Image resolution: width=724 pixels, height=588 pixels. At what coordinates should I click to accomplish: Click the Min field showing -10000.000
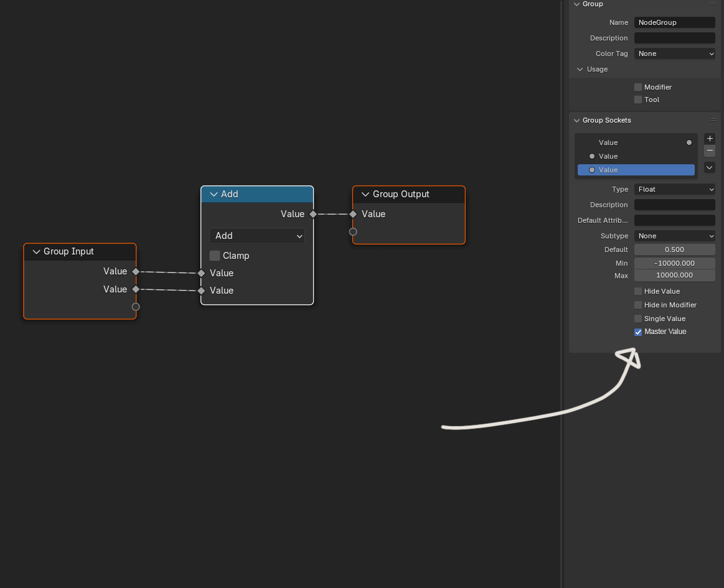pyautogui.click(x=675, y=263)
